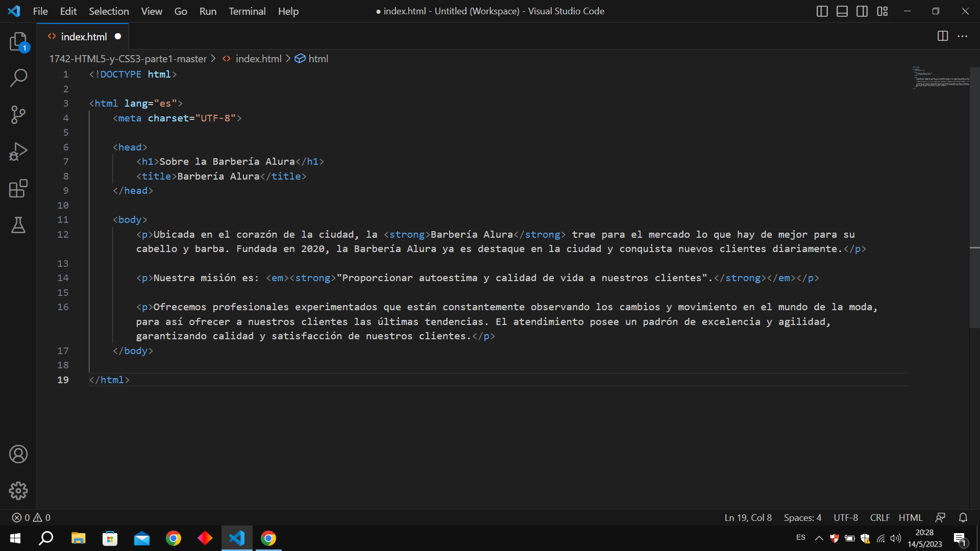Image resolution: width=980 pixels, height=551 pixels.
Task: Click the opening body tag on line 11
Action: (x=130, y=219)
